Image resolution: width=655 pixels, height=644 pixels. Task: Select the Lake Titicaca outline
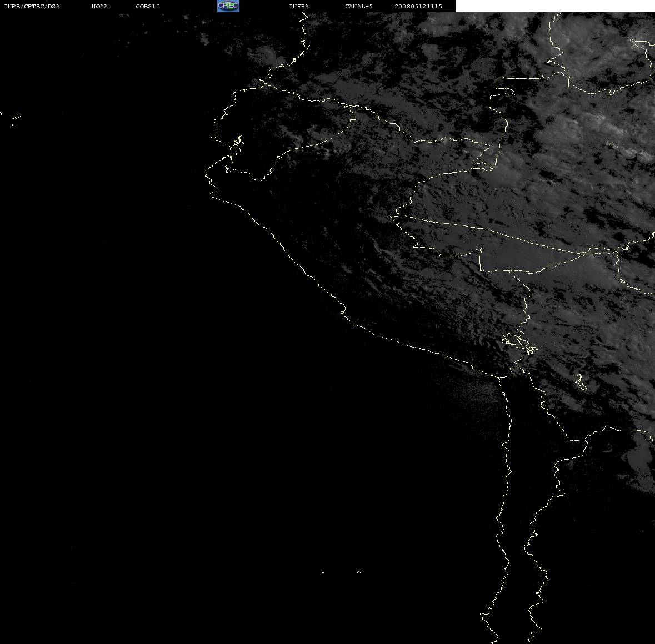point(520,343)
